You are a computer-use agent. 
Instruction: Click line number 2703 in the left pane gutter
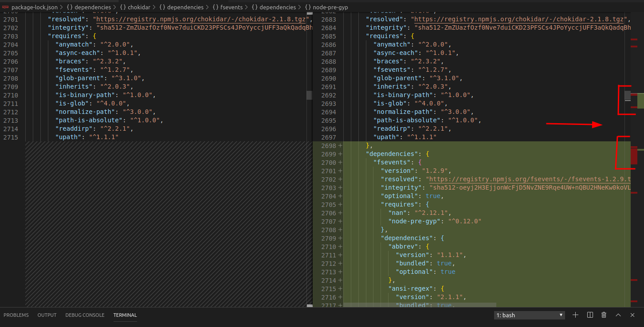tap(10, 36)
